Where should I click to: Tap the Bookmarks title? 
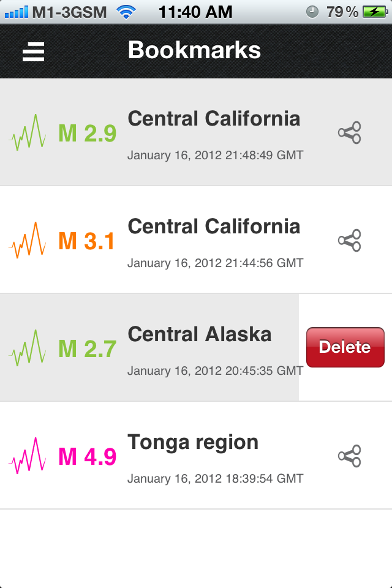point(194,51)
